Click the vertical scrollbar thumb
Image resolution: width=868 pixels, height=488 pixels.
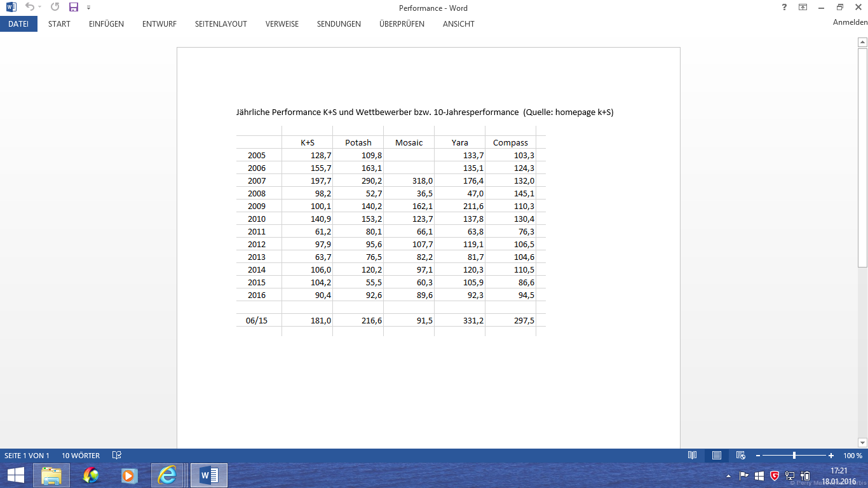862,158
